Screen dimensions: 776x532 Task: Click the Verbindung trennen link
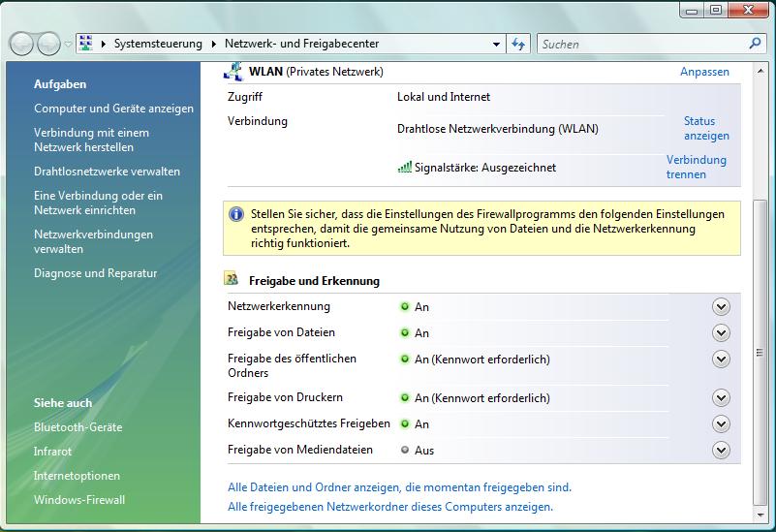[x=696, y=168]
